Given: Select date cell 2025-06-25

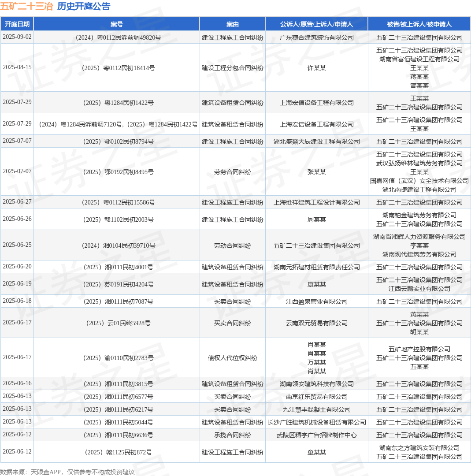Looking at the screenshot, I should point(17,245).
